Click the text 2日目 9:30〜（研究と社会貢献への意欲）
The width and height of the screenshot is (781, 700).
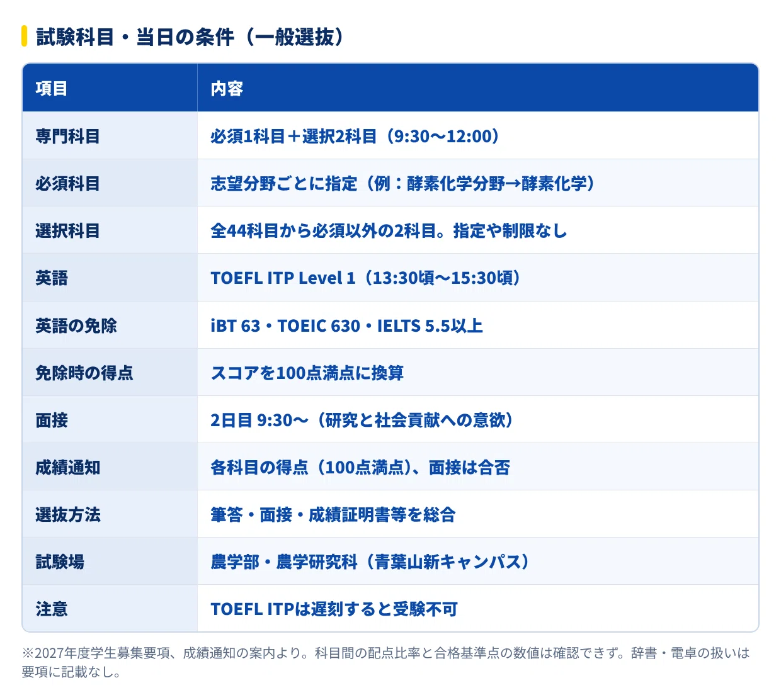[x=362, y=420]
